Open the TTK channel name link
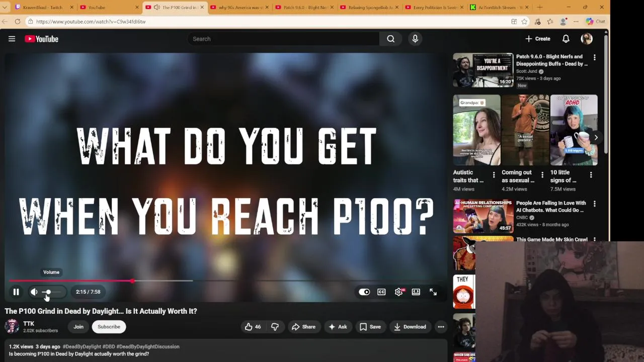644x362 pixels. coord(29,324)
